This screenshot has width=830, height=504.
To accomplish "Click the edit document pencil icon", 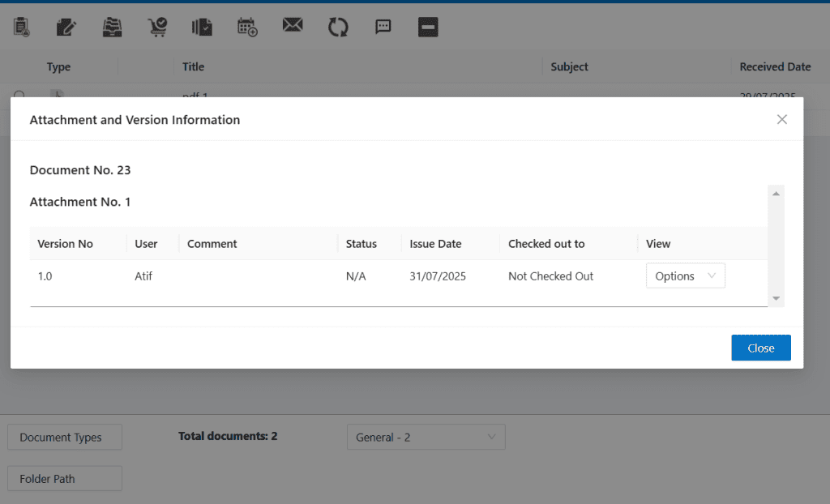I will [66, 27].
